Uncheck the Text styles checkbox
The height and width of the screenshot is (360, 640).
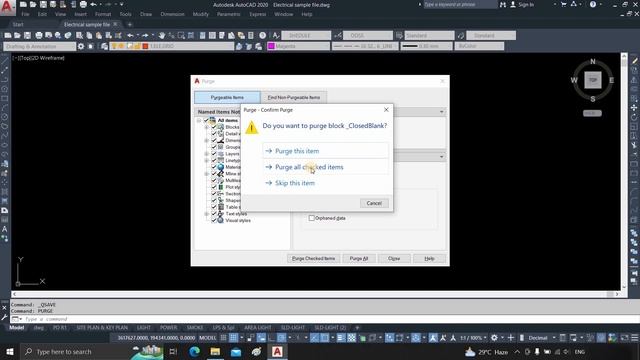[x=213, y=213]
